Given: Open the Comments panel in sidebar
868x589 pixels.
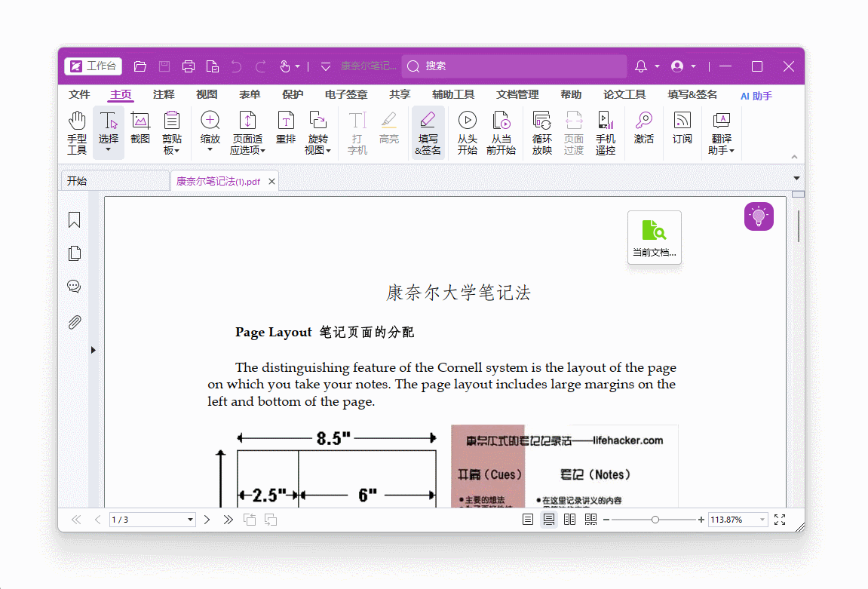Looking at the screenshot, I should [74, 286].
